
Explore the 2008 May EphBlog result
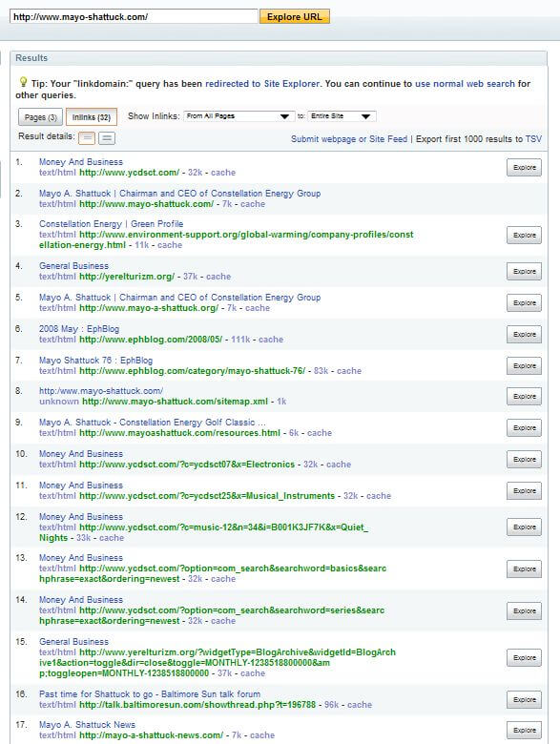[x=524, y=334]
